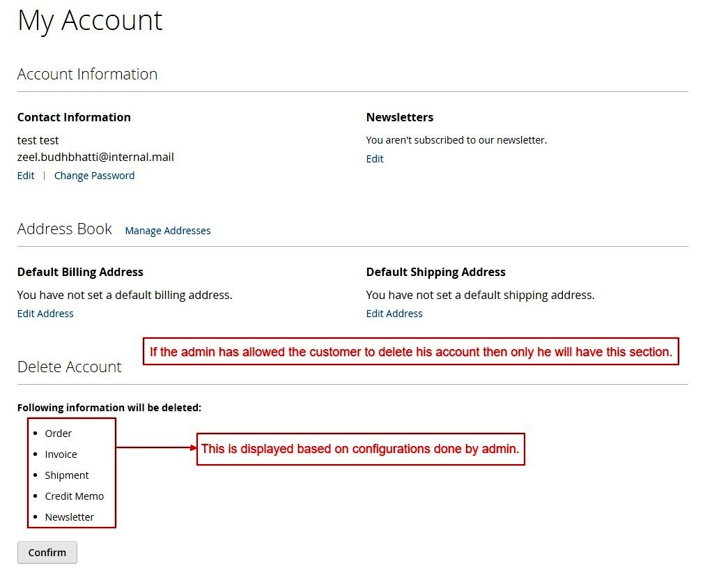Image resolution: width=728 pixels, height=575 pixels.
Task: Click Edit Address under Default Billing Address
Action: pyautogui.click(x=45, y=314)
